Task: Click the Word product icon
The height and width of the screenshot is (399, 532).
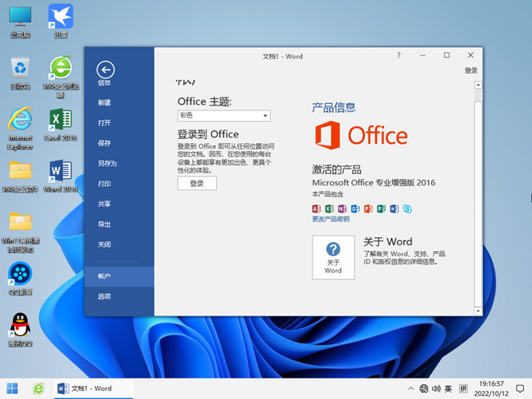Action: tap(394, 208)
